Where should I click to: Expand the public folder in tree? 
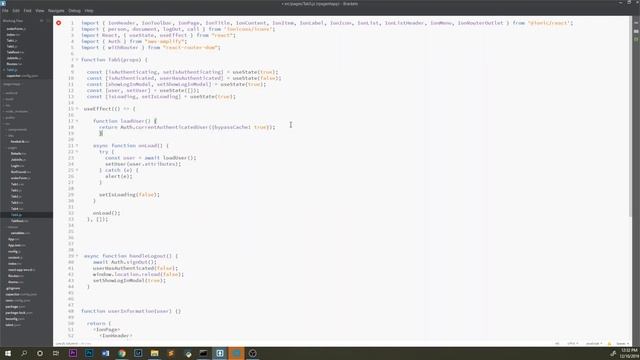coord(10,118)
